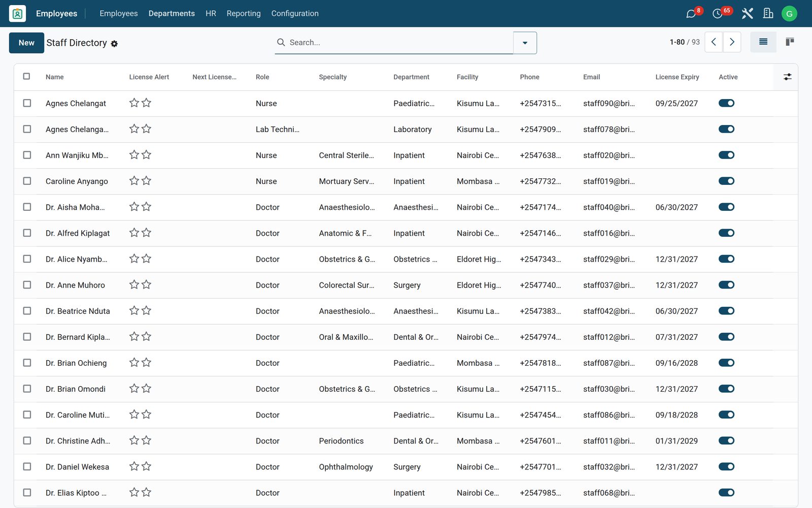Screen dimensions: 812x508
Task: Open the Departments menu
Action: pos(172,14)
